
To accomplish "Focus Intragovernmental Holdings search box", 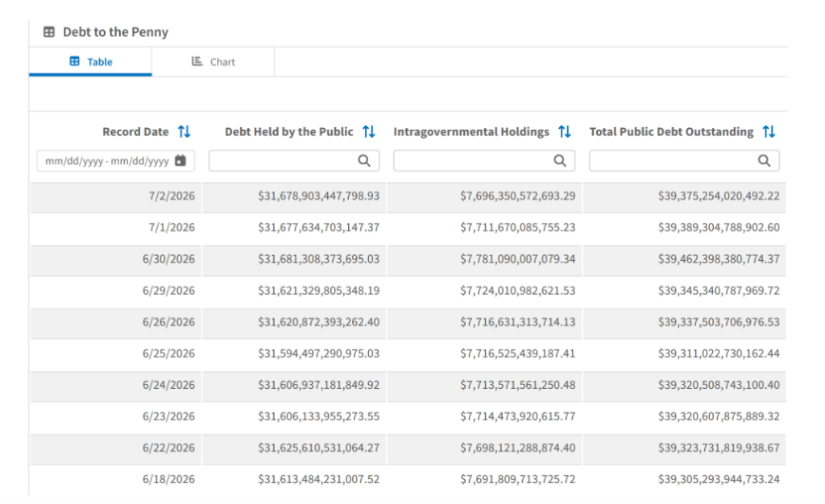I will coord(484,161).
